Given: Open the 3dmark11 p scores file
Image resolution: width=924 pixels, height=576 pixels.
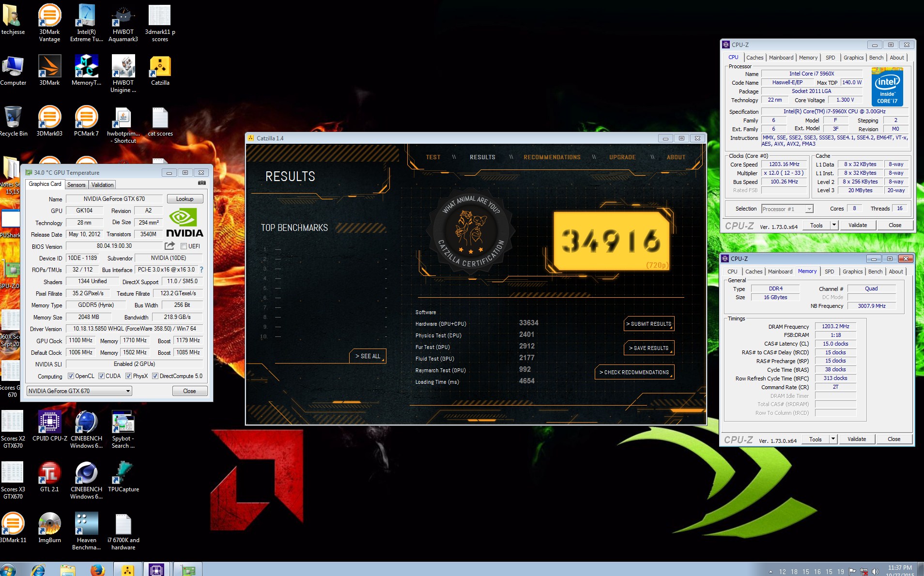Looking at the screenshot, I should point(160,22).
